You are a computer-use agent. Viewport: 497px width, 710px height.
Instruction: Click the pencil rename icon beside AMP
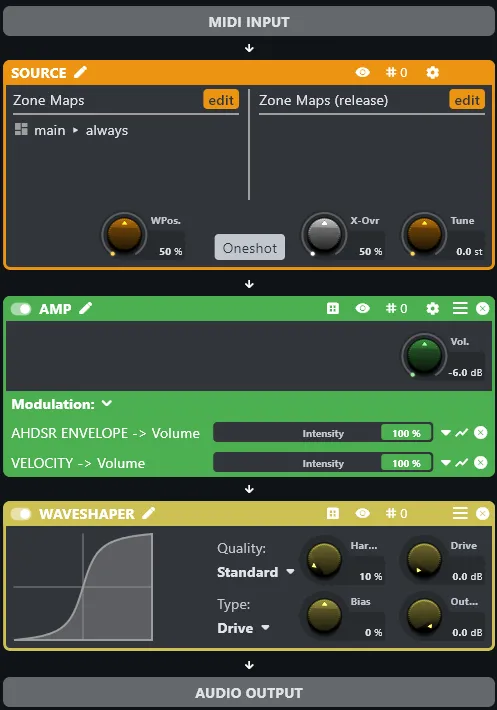click(x=86, y=308)
